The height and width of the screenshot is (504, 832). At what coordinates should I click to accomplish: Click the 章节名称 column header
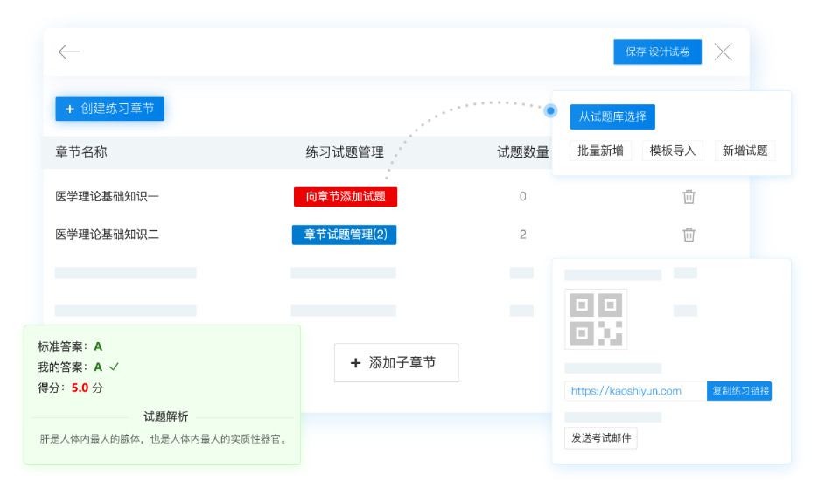click(x=81, y=152)
